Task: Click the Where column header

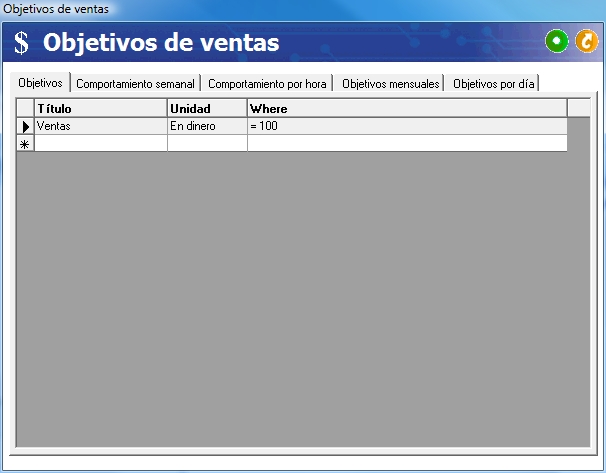Action: click(x=406, y=108)
